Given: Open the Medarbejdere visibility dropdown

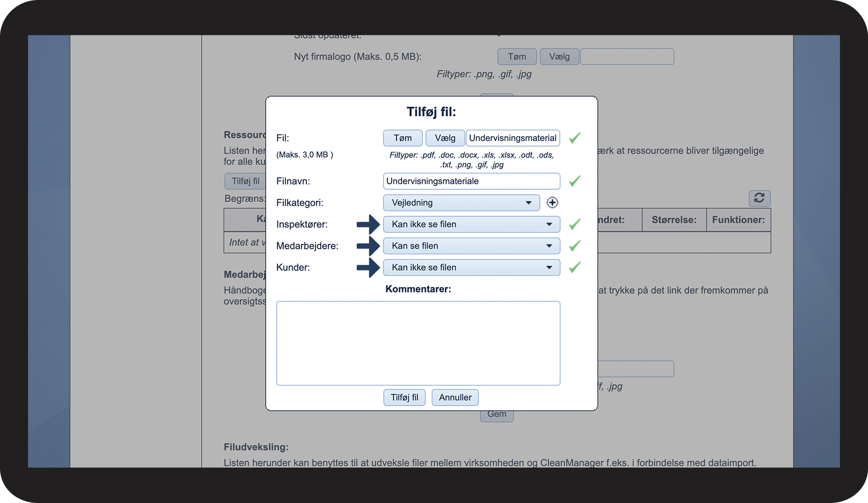Looking at the screenshot, I should [472, 246].
